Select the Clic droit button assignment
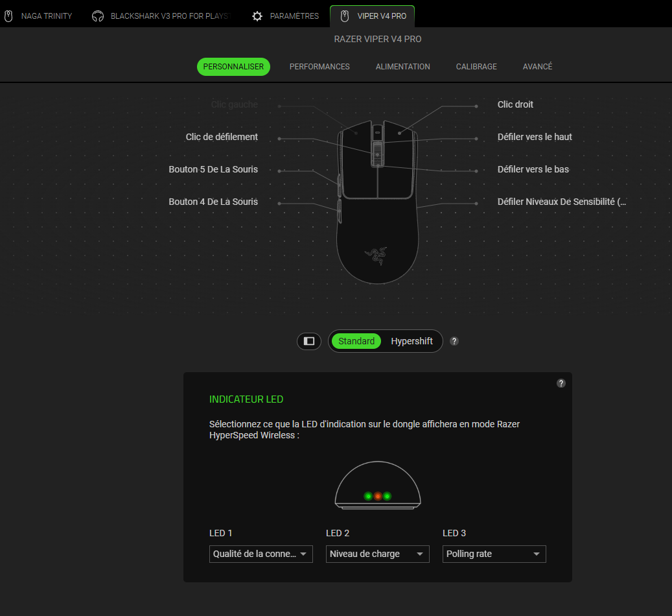 tap(515, 104)
